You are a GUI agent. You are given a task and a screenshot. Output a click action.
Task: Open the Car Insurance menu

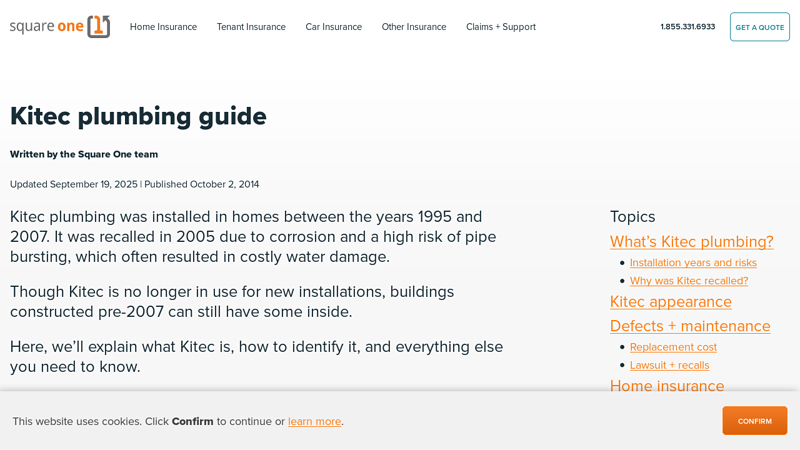click(x=334, y=27)
